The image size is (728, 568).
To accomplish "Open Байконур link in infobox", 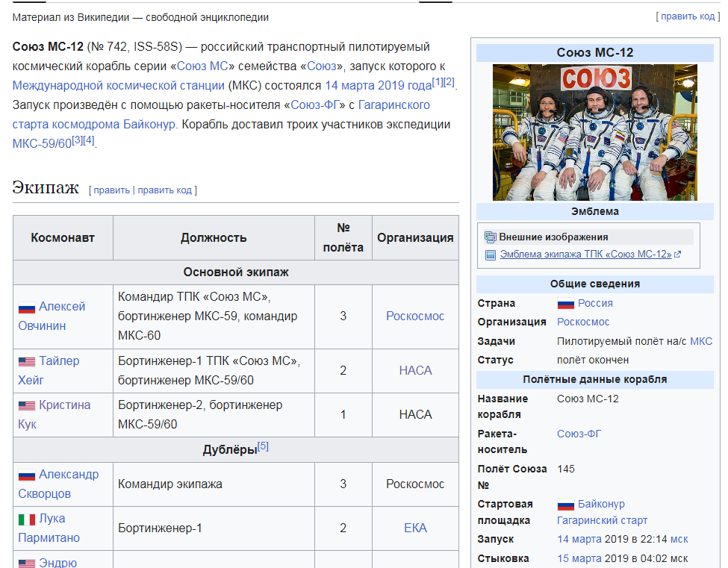I will tap(601, 504).
